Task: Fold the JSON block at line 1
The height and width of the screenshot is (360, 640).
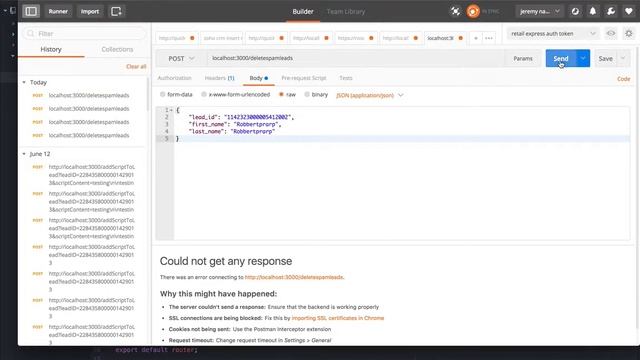Action: [x=171, y=110]
